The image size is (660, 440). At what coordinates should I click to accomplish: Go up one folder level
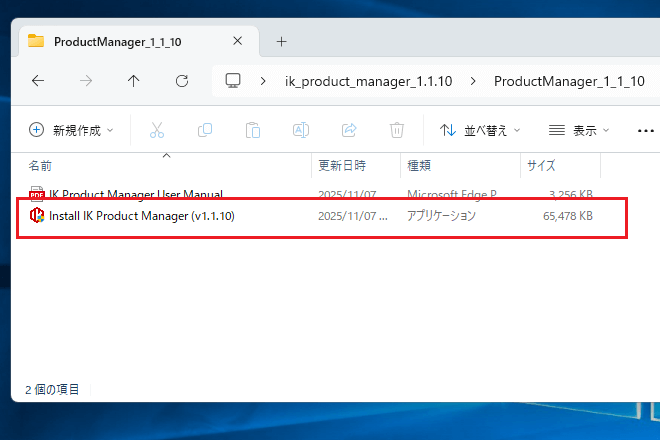[133, 81]
